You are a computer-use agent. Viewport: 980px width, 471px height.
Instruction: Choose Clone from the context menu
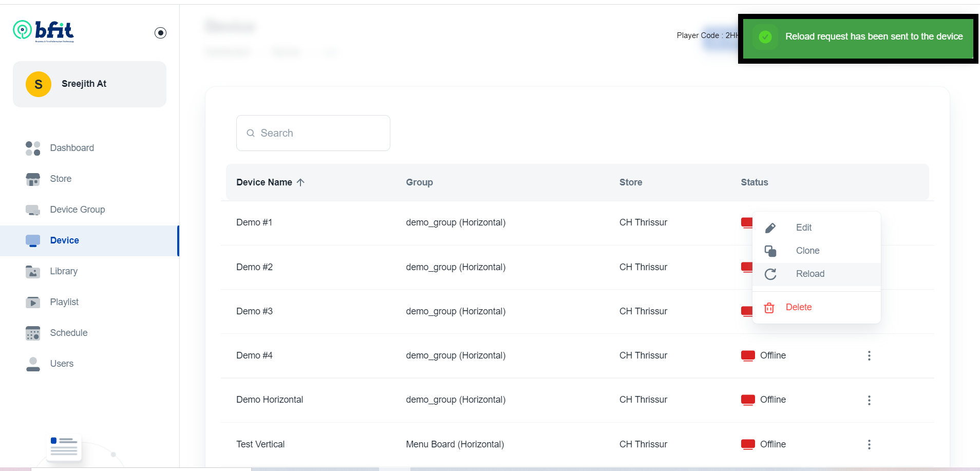[817, 251]
